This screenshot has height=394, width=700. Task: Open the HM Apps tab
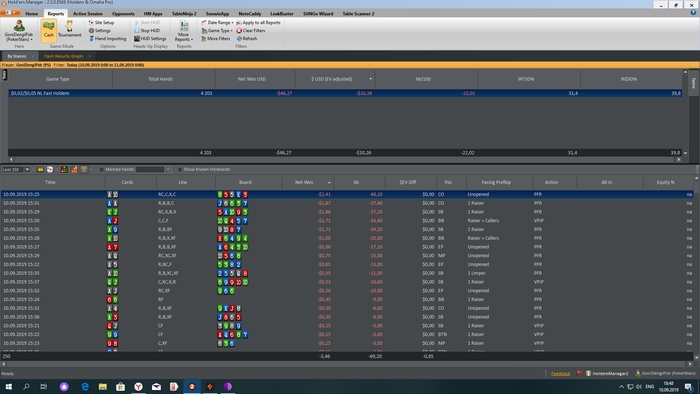click(x=153, y=13)
